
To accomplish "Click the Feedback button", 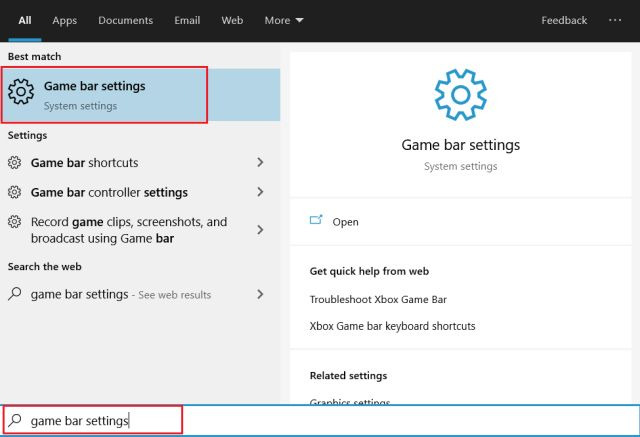I will 564,20.
